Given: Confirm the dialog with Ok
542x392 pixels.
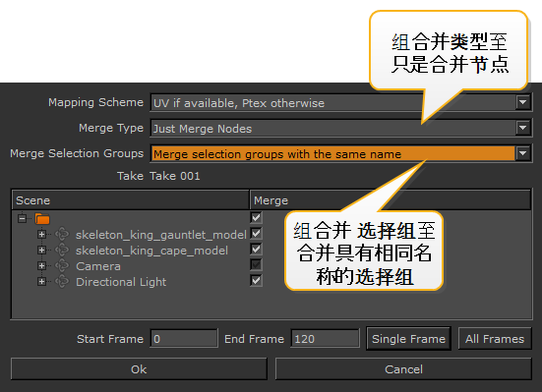Looking at the screenshot, I should pos(139,369).
